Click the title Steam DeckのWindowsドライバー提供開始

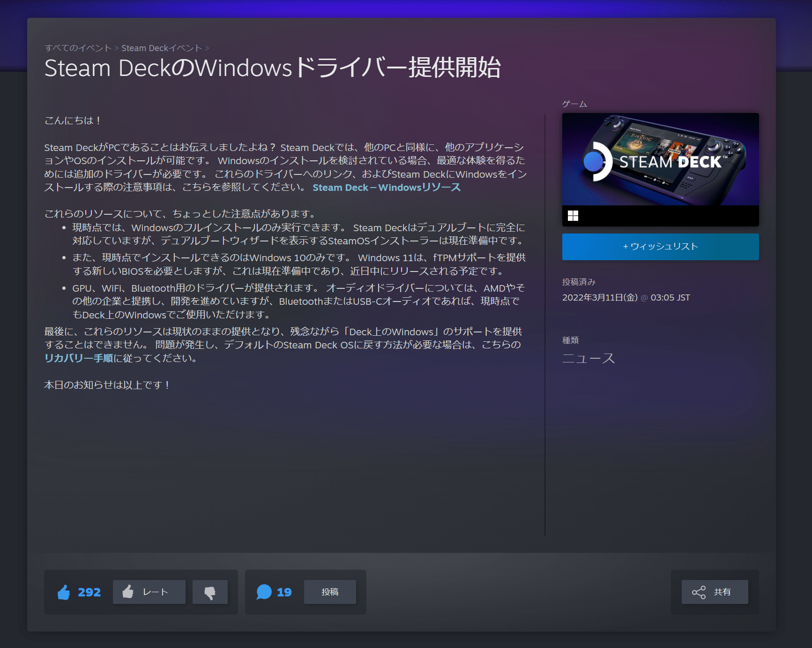tap(273, 68)
